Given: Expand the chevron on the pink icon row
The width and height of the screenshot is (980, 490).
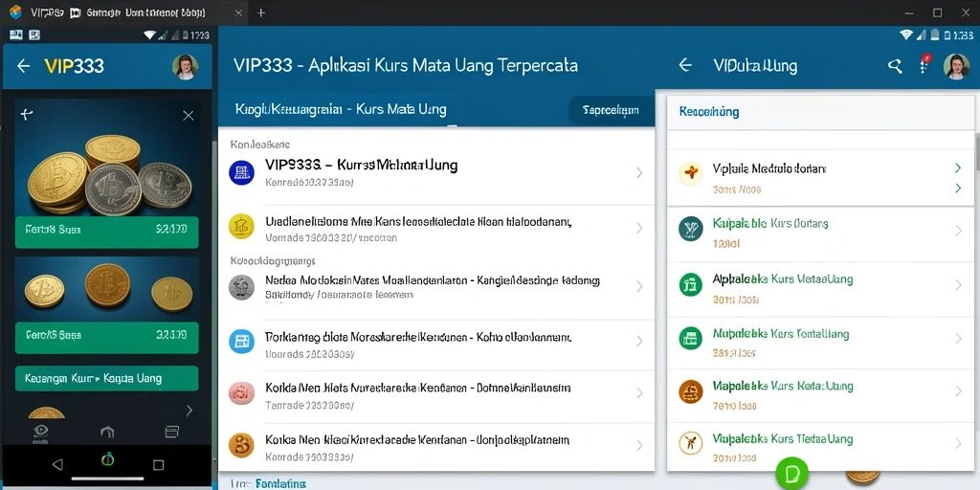Looking at the screenshot, I should [x=639, y=393].
